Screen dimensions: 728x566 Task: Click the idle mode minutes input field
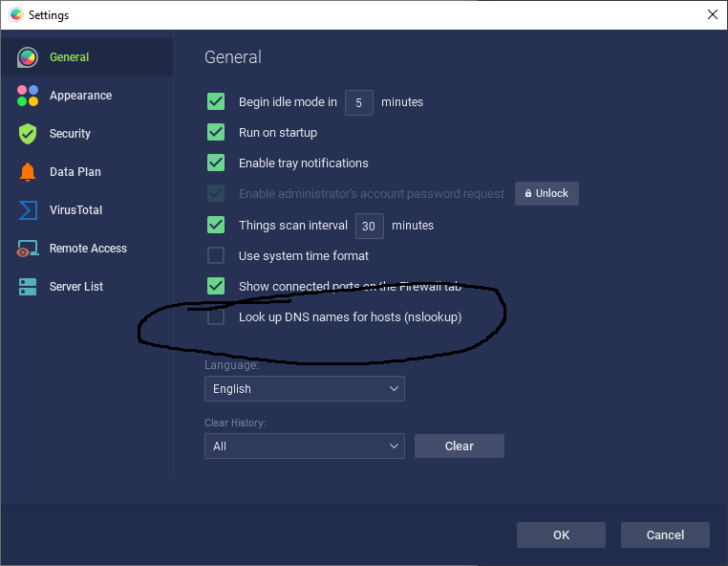click(x=358, y=102)
